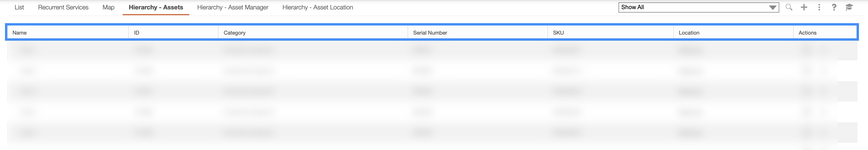Click the question mark help icon
The height and width of the screenshot is (150, 868).
[x=834, y=7]
